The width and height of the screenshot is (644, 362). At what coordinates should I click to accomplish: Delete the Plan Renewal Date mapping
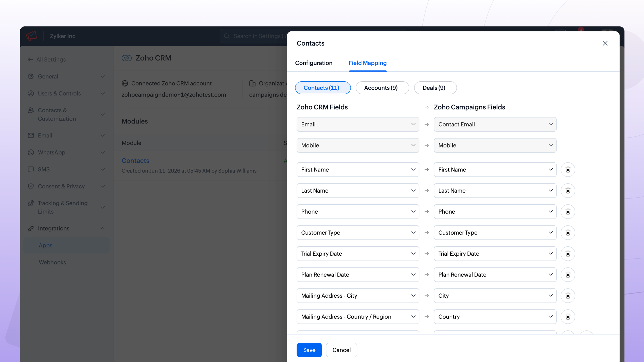pyautogui.click(x=568, y=274)
